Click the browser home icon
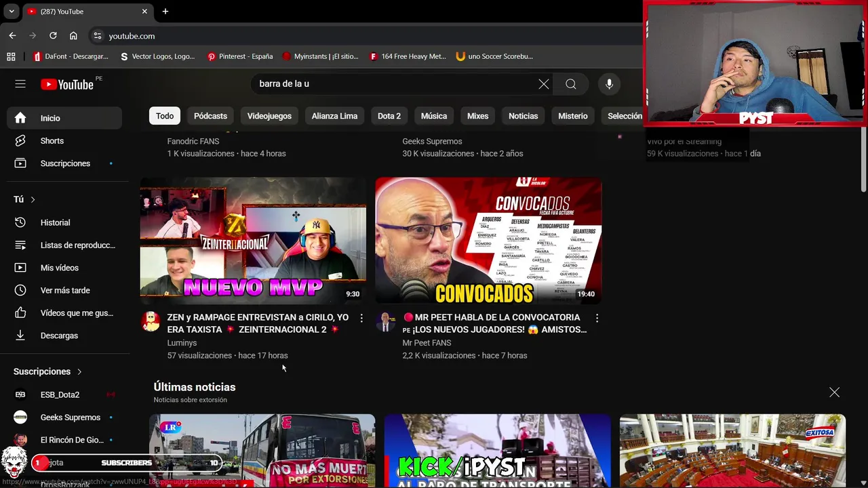 pos(73,36)
